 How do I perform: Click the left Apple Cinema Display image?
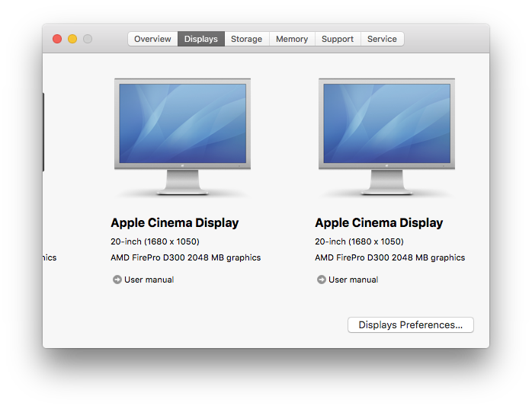pyautogui.click(x=182, y=136)
